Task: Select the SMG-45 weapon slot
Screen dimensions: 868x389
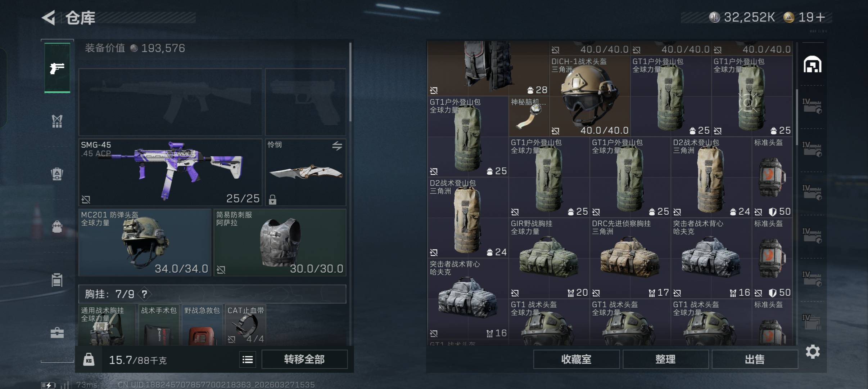Action: tap(170, 172)
